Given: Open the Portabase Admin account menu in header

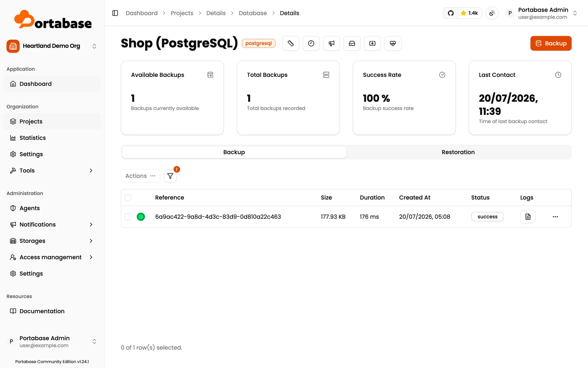Looking at the screenshot, I should pyautogui.click(x=541, y=13).
